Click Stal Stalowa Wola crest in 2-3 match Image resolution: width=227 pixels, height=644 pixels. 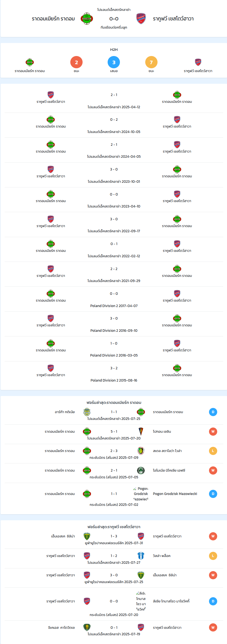[141, 451]
